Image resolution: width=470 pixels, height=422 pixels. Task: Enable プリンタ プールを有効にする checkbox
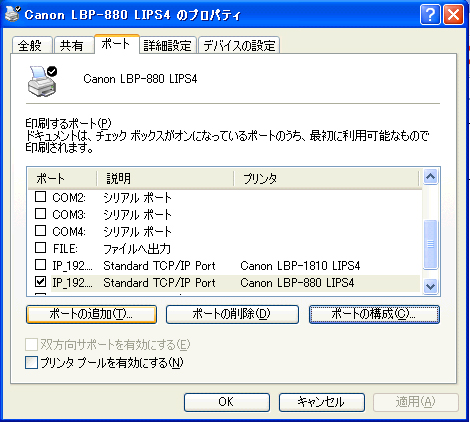click(31, 362)
